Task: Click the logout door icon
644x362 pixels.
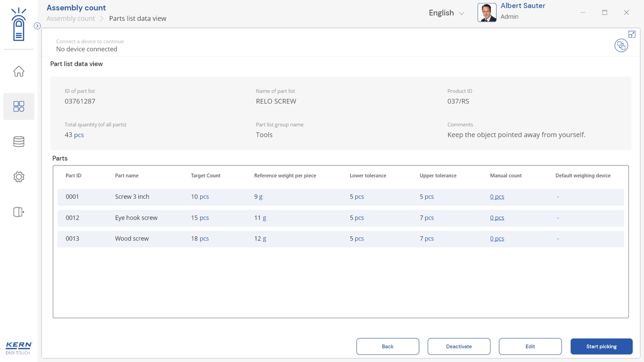Action: point(19,212)
